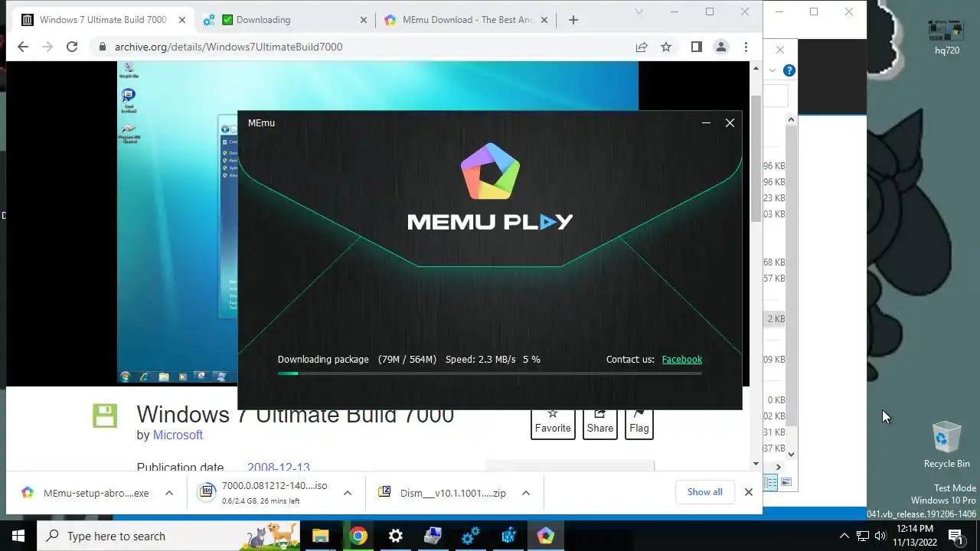Go back in Chrome

click(23, 47)
